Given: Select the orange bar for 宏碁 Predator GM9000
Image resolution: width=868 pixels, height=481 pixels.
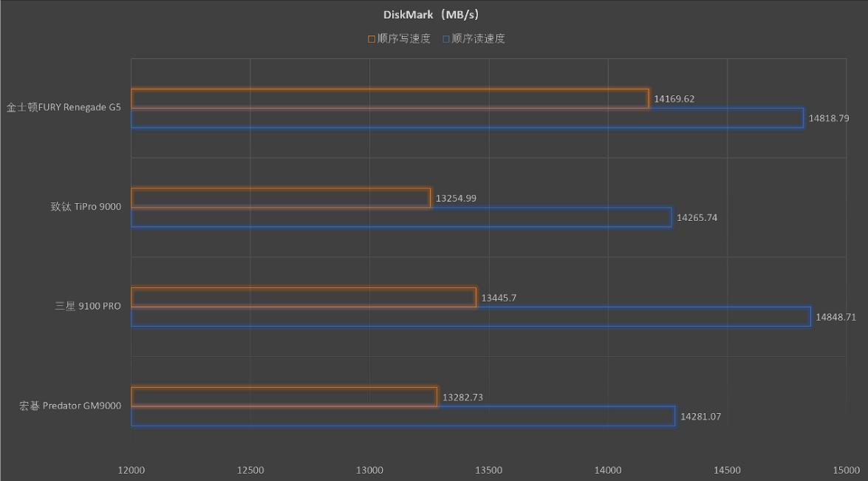Looking at the screenshot, I should pos(284,397).
